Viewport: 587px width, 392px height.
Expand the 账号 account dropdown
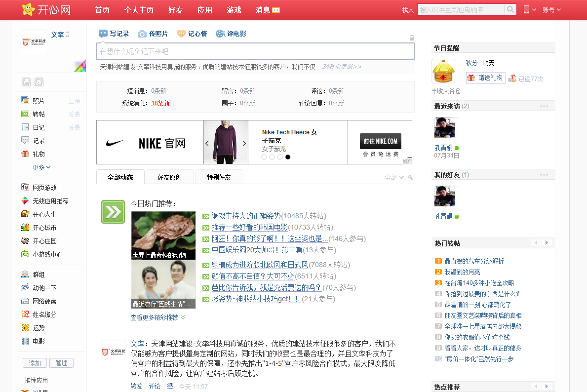click(551, 10)
